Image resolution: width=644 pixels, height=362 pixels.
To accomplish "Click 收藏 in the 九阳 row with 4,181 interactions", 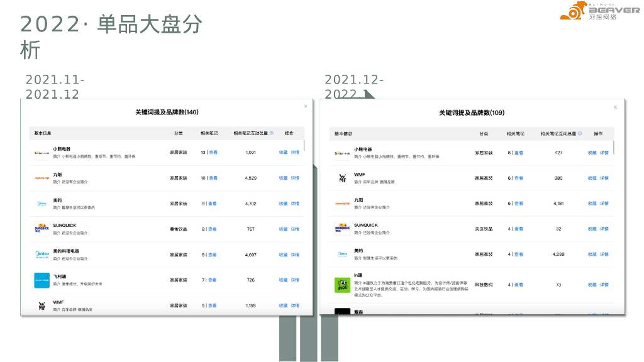I will tap(592, 204).
